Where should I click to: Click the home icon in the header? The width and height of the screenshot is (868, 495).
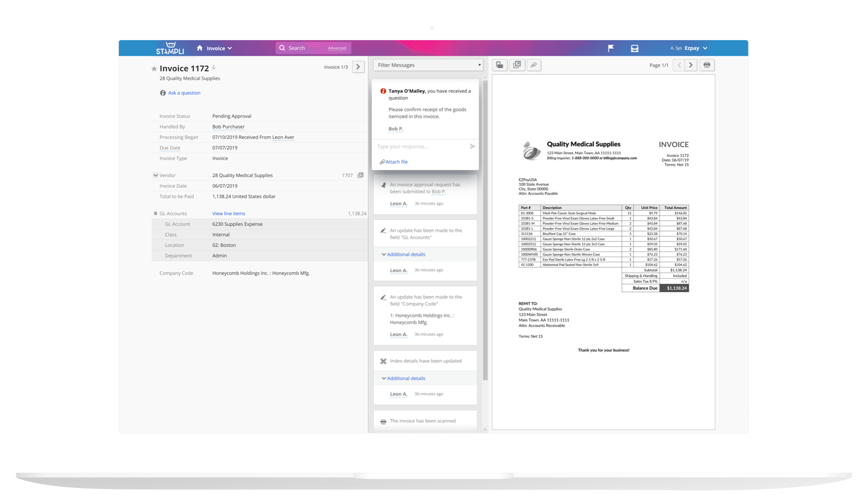[200, 48]
